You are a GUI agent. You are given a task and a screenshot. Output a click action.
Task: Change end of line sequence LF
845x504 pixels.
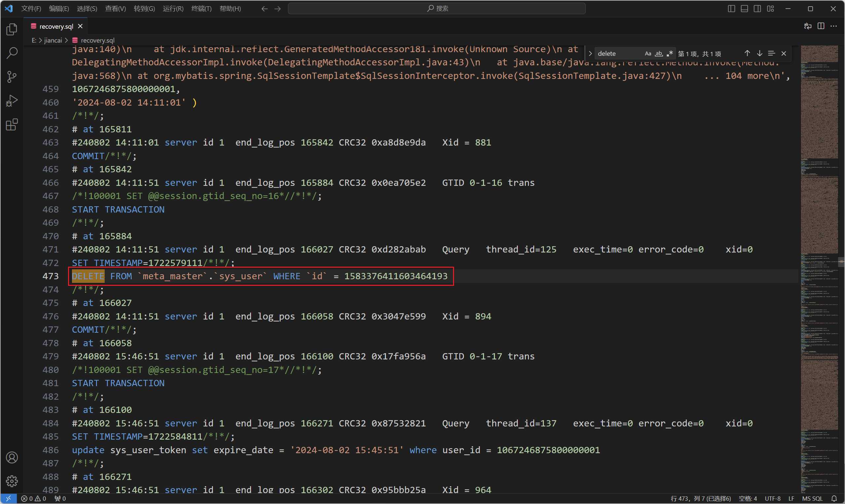tap(791, 499)
